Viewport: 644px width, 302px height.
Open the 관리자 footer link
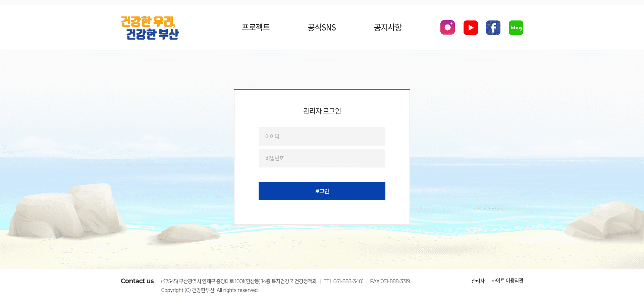tap(478, 281)
